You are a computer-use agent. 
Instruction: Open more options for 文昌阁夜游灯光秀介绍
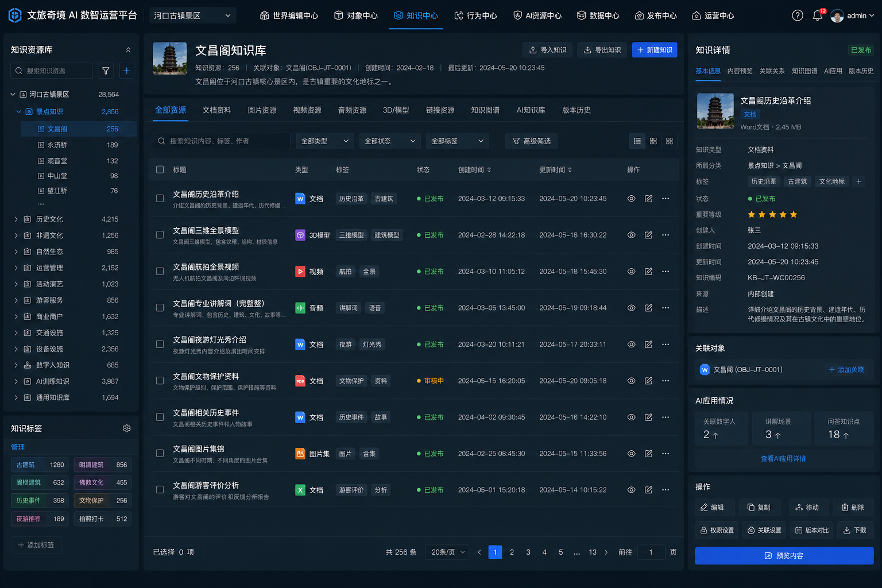coord(666,344)
